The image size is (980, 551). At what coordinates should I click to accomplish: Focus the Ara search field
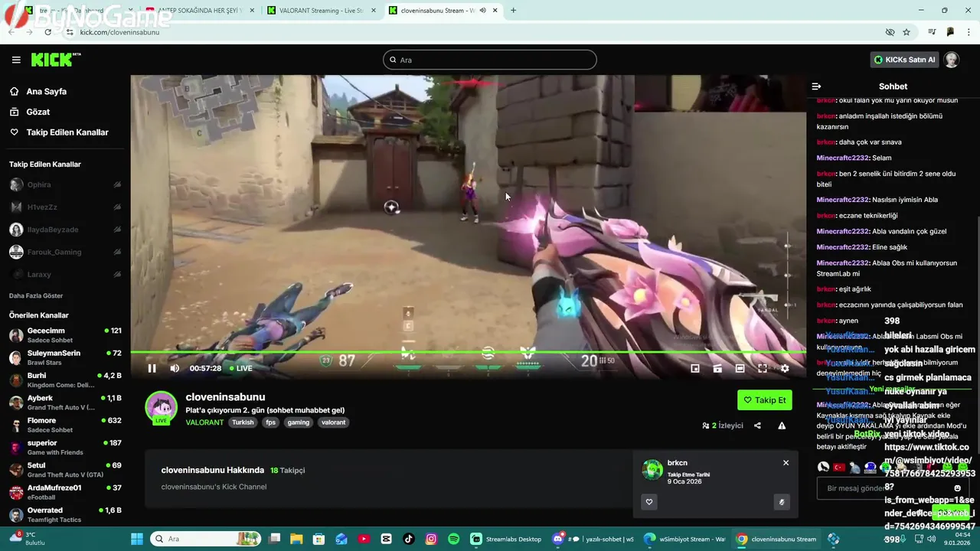click(x=490, y=60)
